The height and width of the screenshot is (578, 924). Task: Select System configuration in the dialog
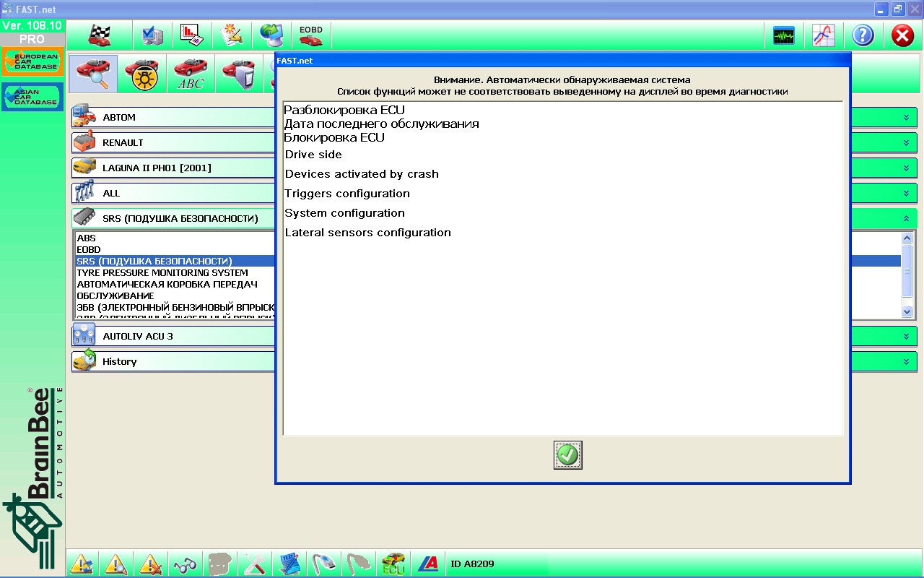pos(345,213)
